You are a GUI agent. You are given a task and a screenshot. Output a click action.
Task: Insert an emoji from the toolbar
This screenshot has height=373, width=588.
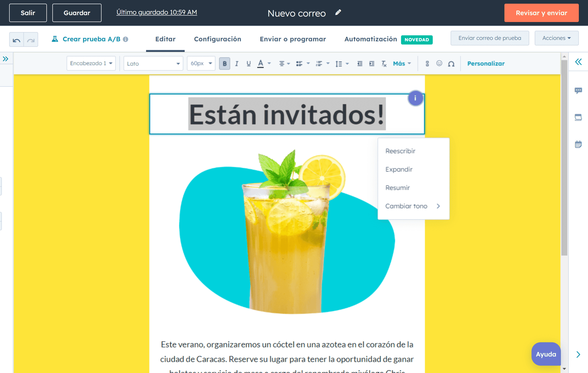(439, 63)
